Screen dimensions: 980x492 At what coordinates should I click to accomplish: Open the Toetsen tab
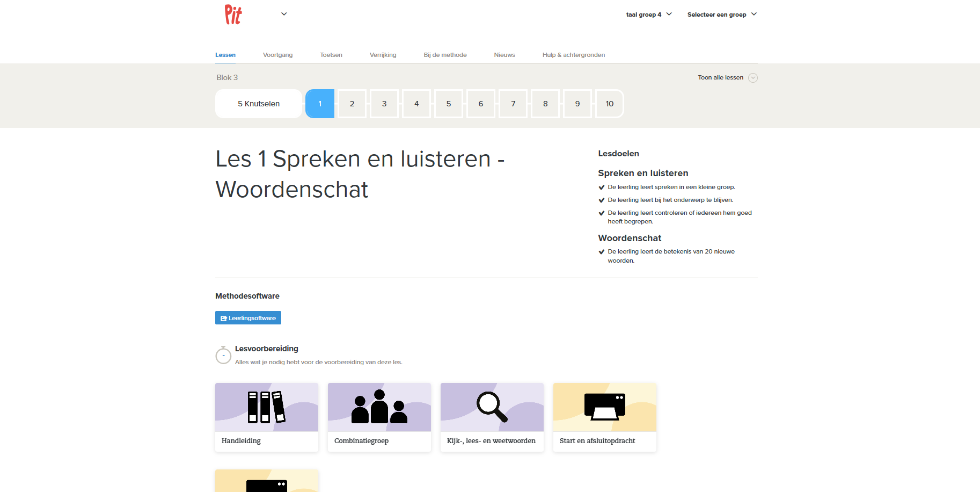click(x=331, y=55)
